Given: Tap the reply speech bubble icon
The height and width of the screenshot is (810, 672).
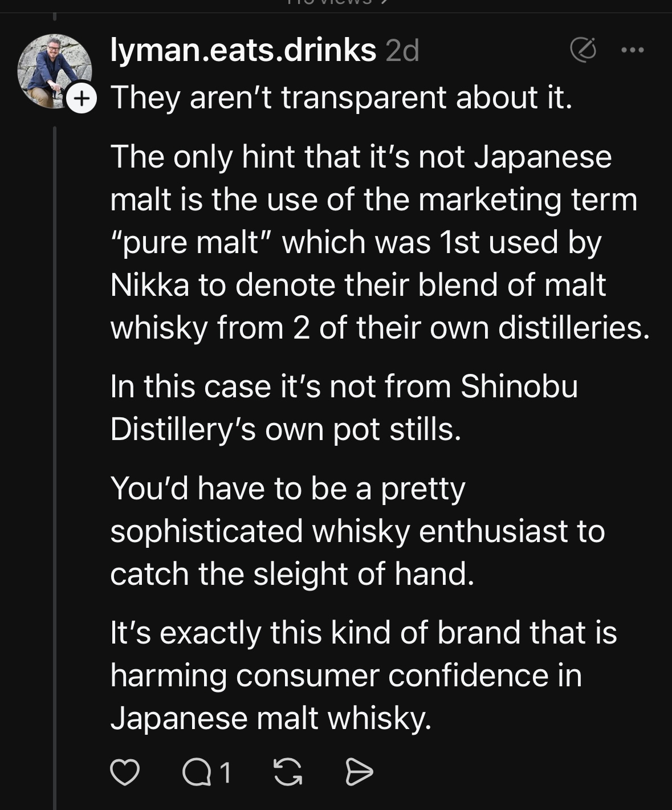Looking at the screenshot, I should point(197,772).
